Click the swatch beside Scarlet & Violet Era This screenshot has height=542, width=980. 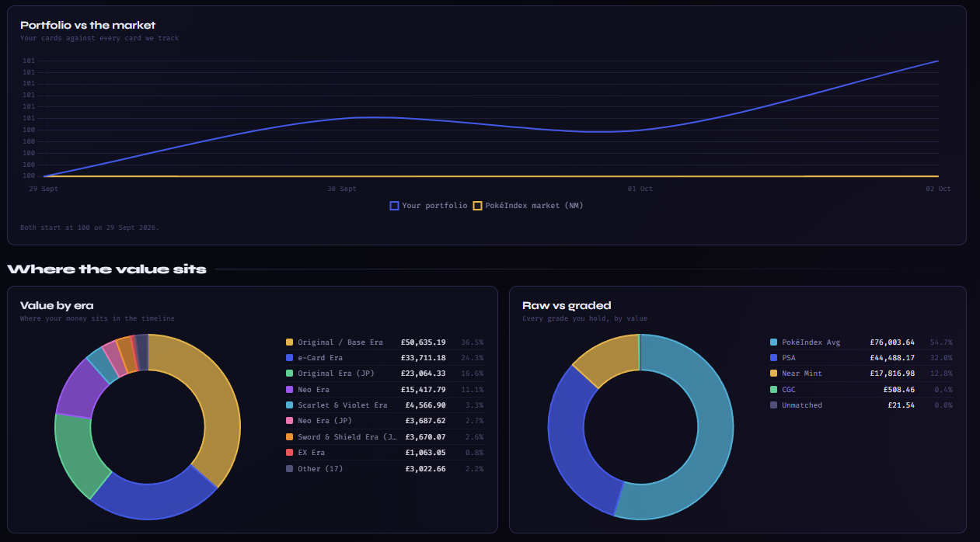click(x=290, y=405)
